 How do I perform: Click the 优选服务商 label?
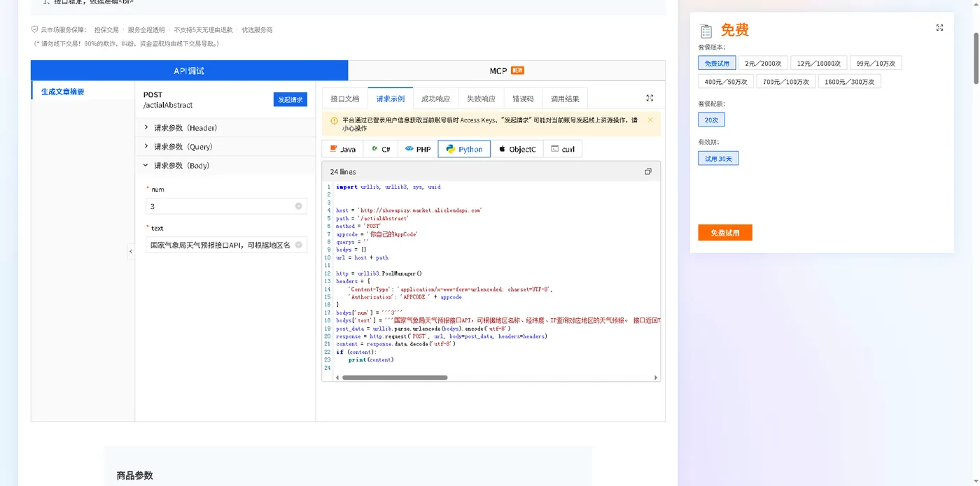click(257, 29)
